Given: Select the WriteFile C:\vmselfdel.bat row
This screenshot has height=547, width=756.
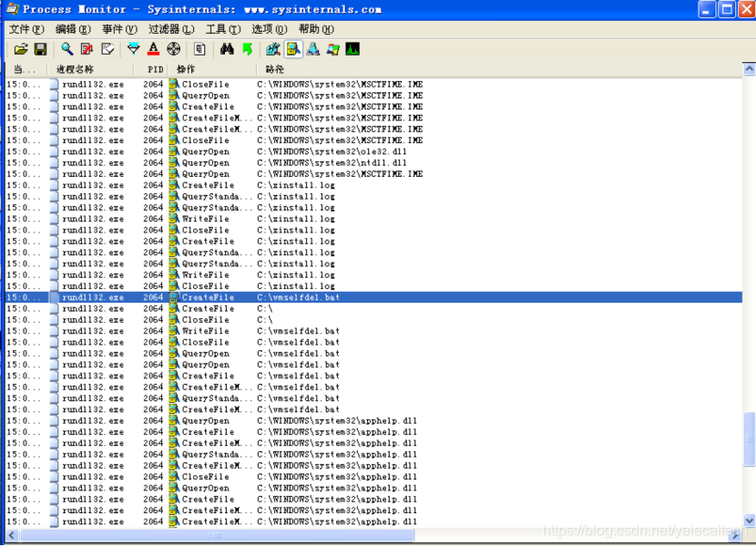Looking at the screenshot, I should 373,331.
